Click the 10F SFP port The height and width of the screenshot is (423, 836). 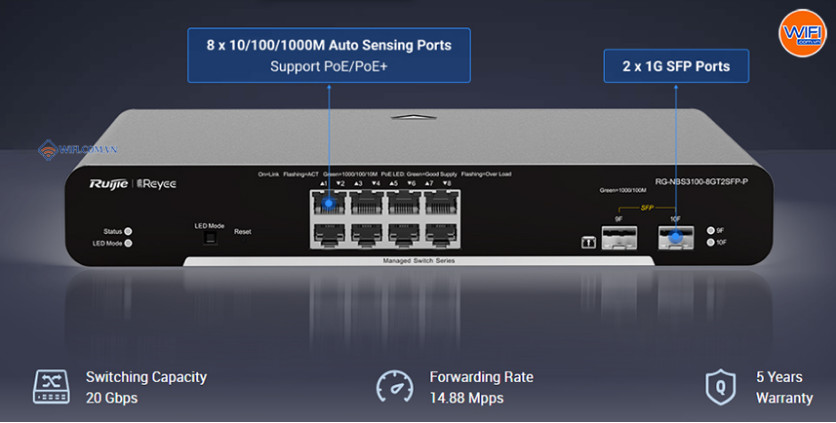[676, 237]
